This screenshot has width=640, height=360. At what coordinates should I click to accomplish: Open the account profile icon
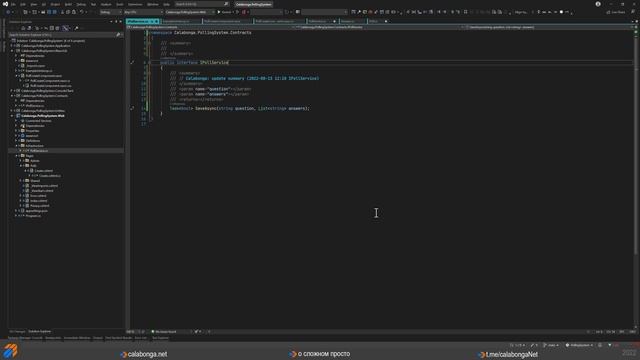tap(598, 4)
